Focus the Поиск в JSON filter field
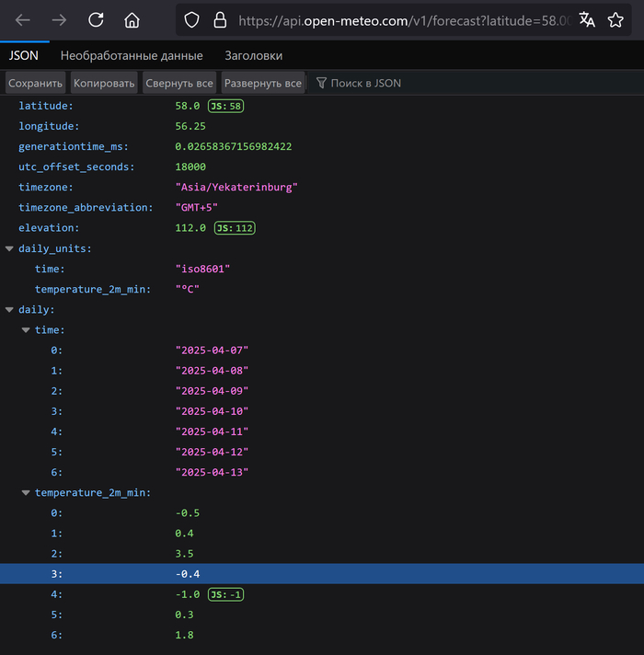 (x=366, y=83)
